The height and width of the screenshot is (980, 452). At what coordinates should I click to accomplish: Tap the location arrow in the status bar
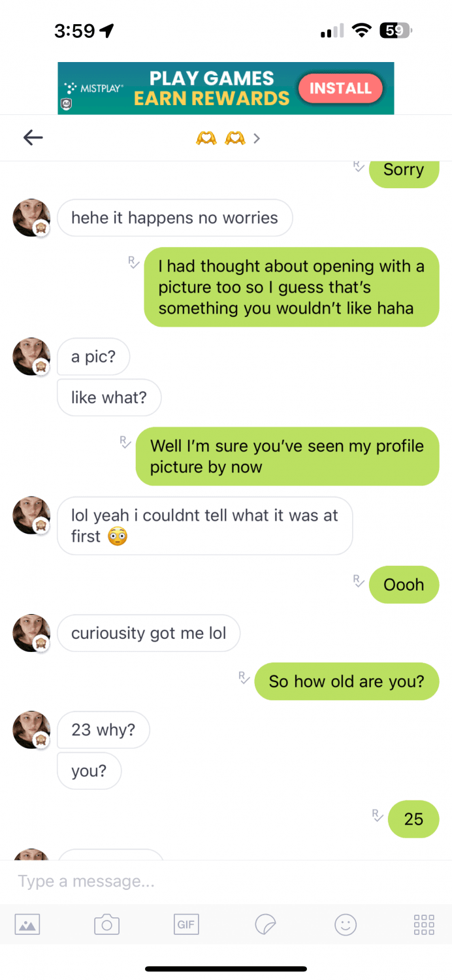[x=107, y=29]
